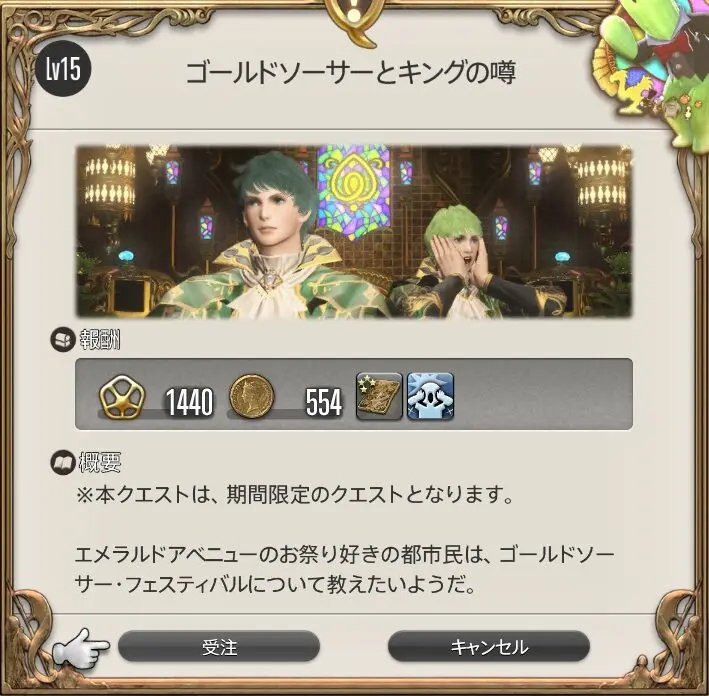Select the MGP experience reward icon
Image resolution: width=709 pixels, height=696 pixels.
tap(122, 399)
